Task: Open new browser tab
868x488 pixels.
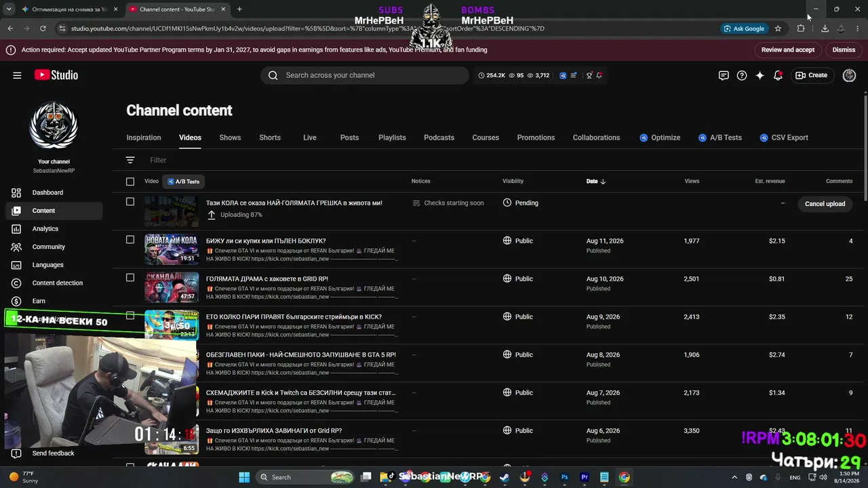Action: coord(239,9)
